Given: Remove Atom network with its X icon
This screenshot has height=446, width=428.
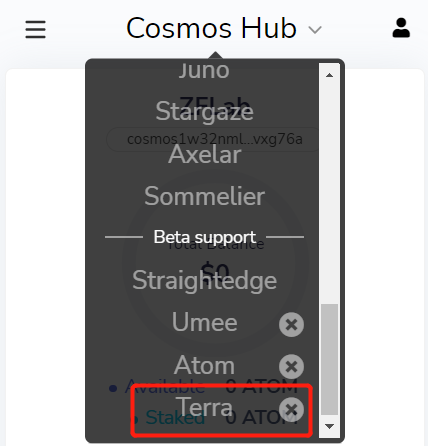Looking at the screenshot, I should pos(291,367).
